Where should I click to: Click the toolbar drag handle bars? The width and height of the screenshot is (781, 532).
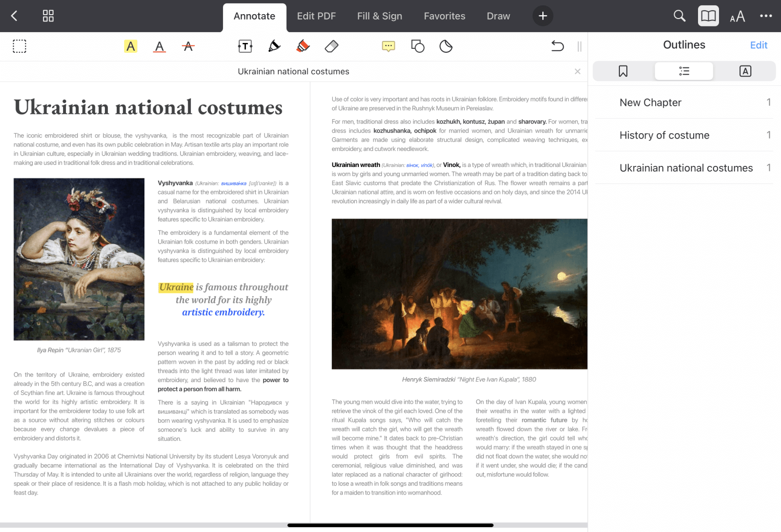(x=579, y=46)
